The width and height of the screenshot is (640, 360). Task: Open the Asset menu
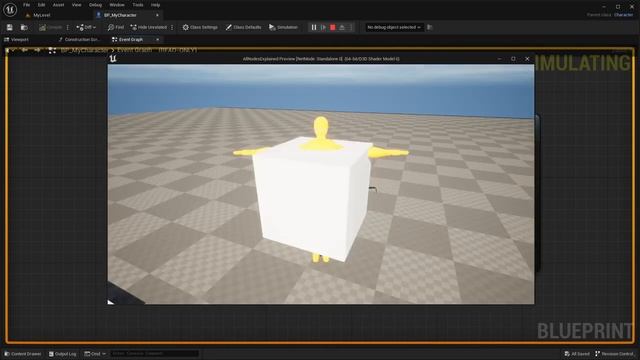tap(58, 5)
